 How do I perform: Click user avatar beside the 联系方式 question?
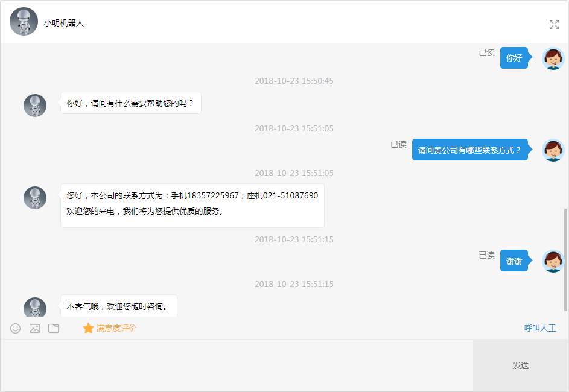coord(553,150)
